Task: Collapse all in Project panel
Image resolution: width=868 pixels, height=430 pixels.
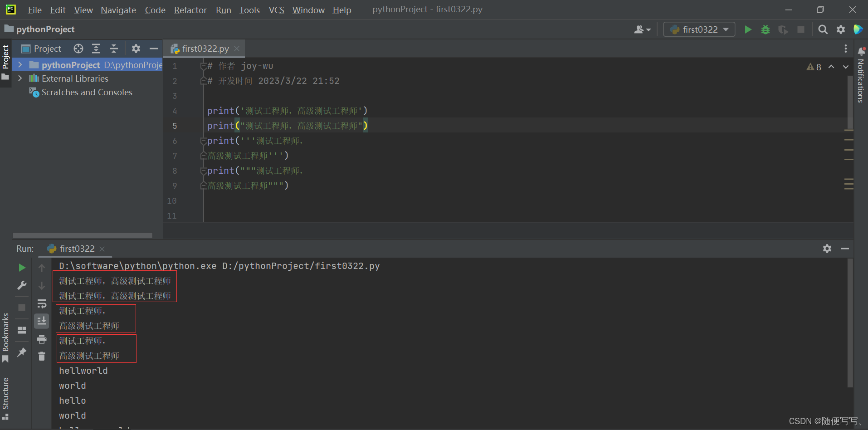Action: 114,49
